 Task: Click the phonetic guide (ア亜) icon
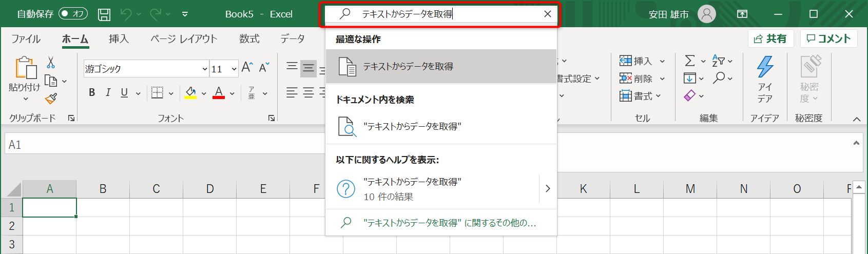click(252, 93)
